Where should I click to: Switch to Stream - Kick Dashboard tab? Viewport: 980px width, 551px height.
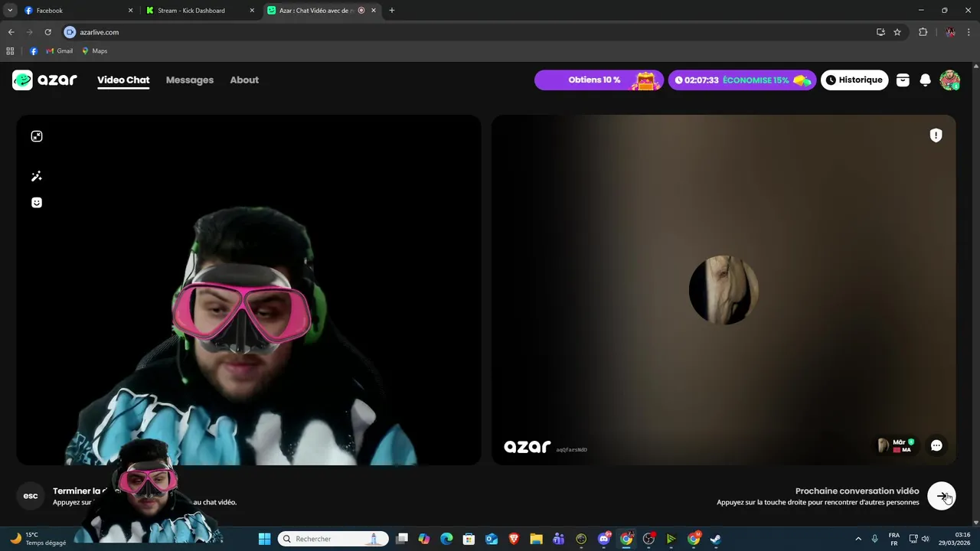tap(198, 11)
